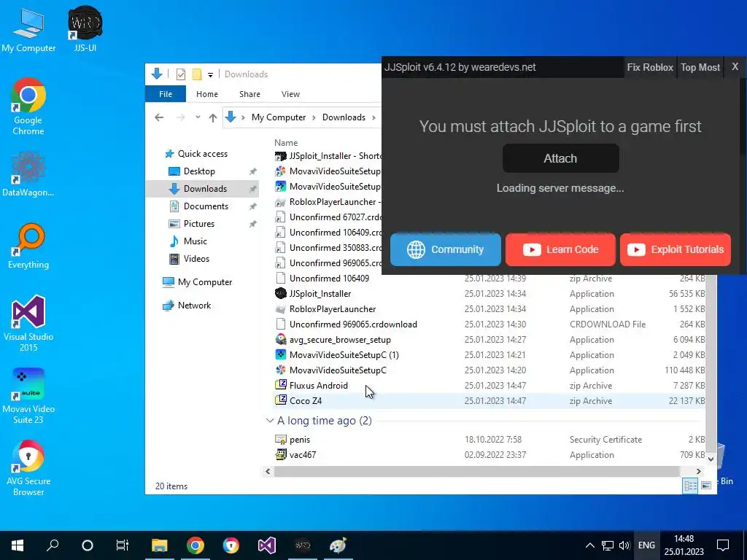Open recent locations dropdown in Explorer
Screen dimensions: 747x560
point(198,117)
